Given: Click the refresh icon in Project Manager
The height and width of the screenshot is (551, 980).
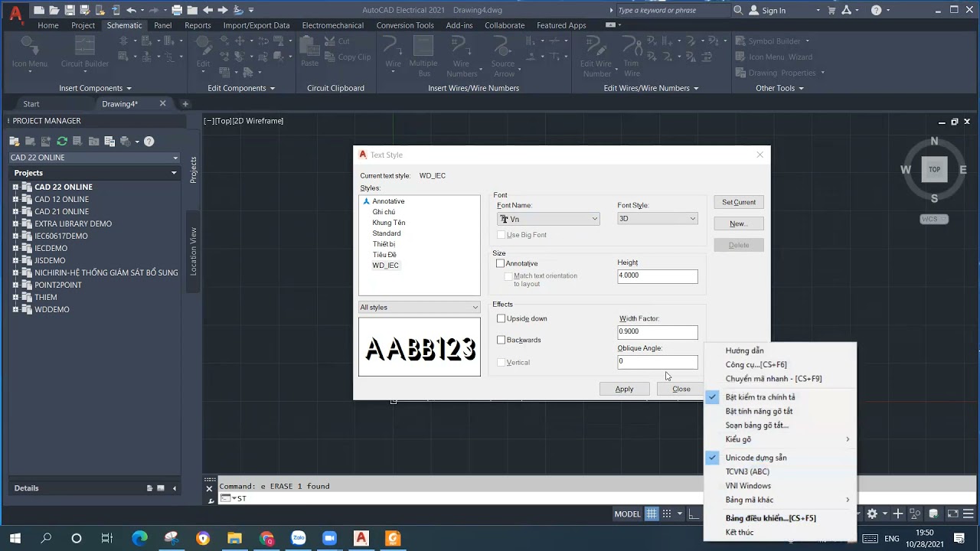Looking at the screenshot, I should (62, 141).
